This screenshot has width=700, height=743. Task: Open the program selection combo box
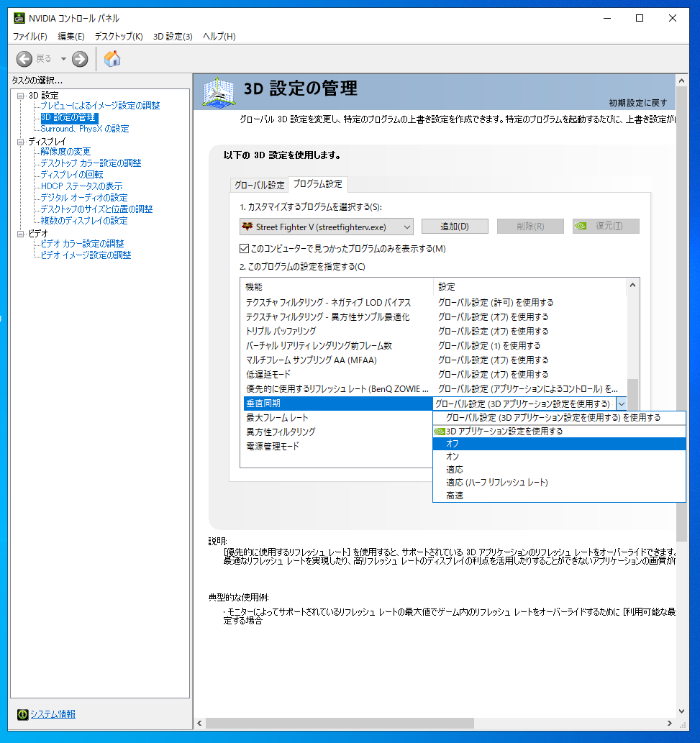[x=327, y=227]
